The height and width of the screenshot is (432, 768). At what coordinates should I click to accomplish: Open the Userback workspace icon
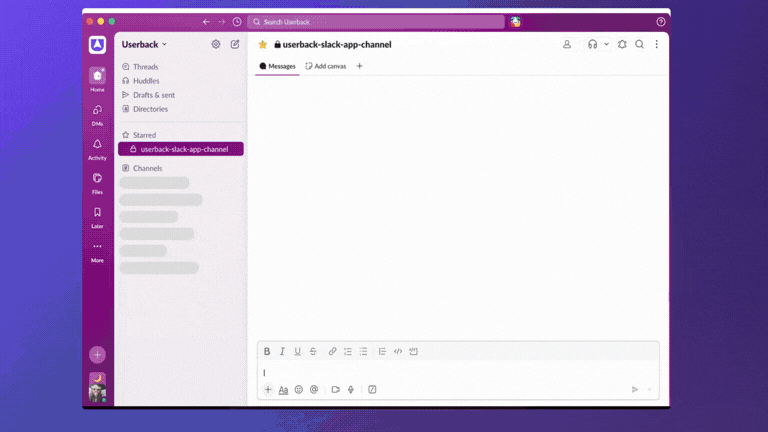[x=97, y=45]
